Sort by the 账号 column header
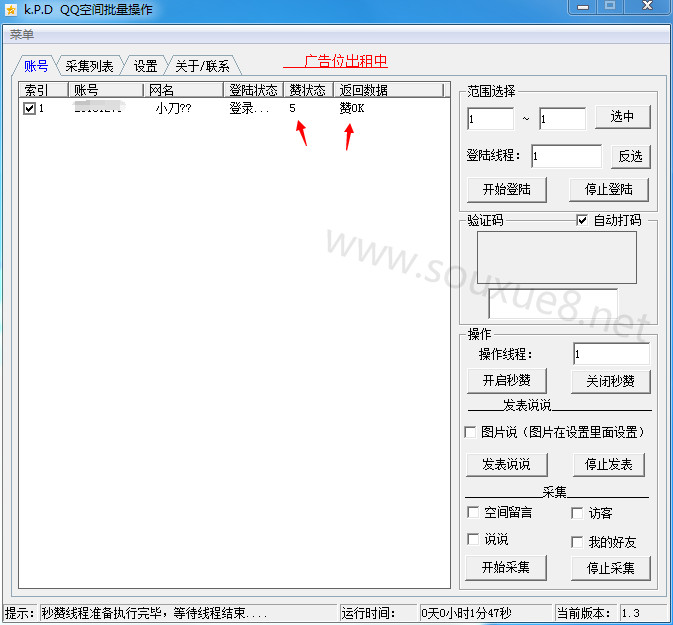 pyautogui.click(x=106, y=90)
